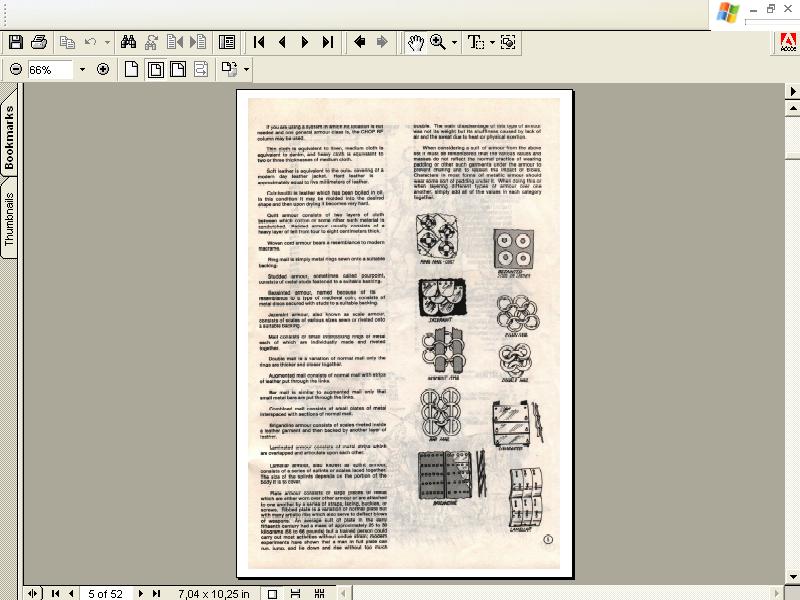Click the horizontal scrollbar right arrow
800x600 pixels.
(778, 593)
